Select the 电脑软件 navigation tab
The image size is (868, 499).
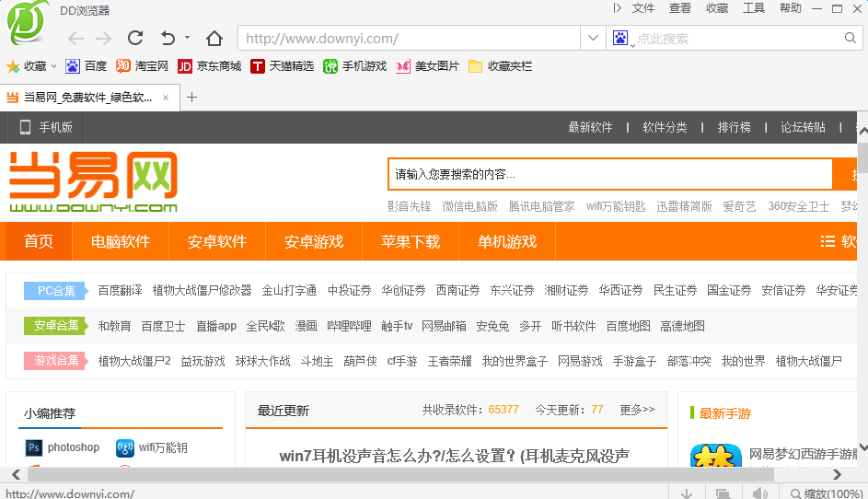[x=121, y=241]
